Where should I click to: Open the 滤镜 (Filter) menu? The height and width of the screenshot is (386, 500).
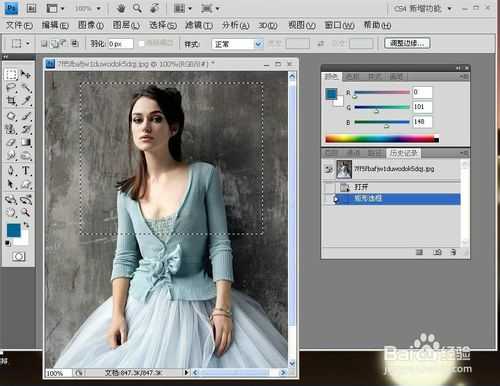coord(199,25)
